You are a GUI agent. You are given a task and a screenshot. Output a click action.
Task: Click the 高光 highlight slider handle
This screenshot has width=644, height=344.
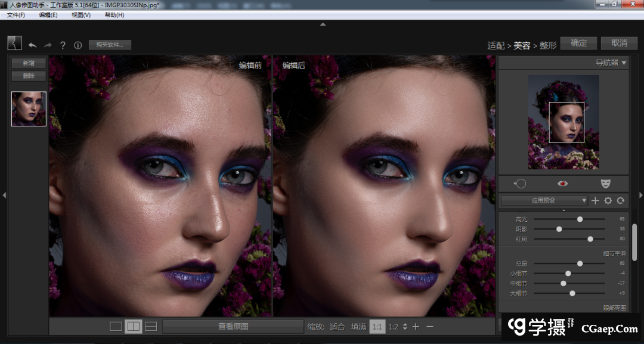(580, 219)
